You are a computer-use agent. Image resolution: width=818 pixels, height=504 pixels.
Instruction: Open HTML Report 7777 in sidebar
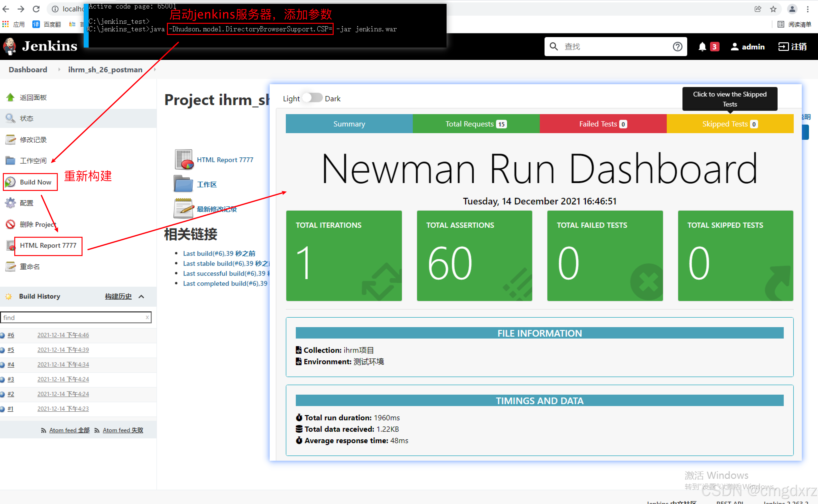click(x=48, y=245)
